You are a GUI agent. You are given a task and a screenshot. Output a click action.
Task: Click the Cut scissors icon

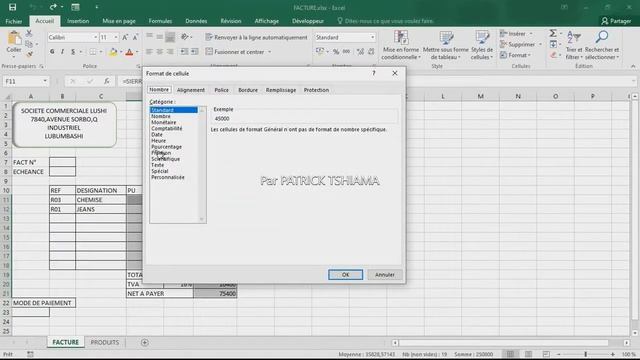tap(29, 33)
